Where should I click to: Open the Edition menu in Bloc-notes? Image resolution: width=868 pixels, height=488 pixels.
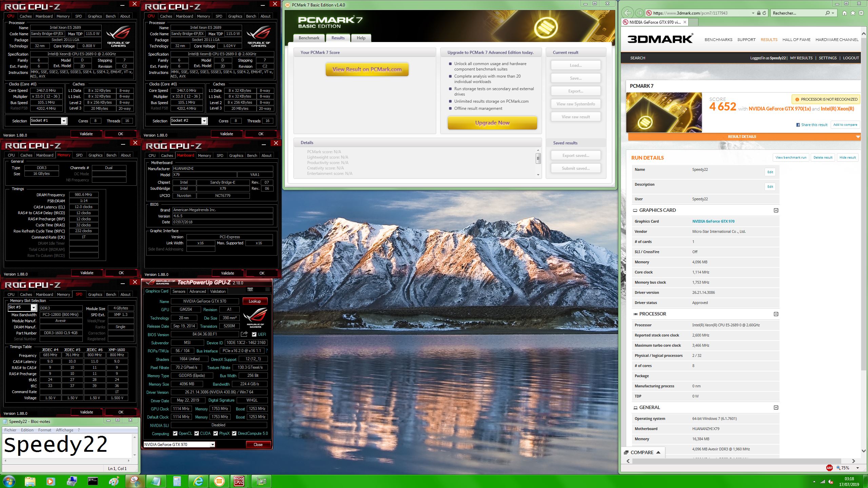coord(27,430)
